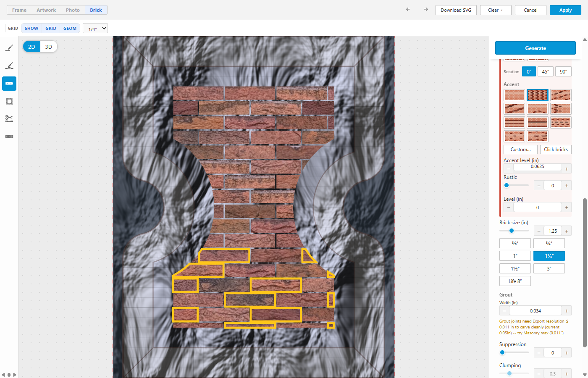This screenshot has height=378, width=588.
Task: Select the square frame tool icon
Action: [9, 101]
